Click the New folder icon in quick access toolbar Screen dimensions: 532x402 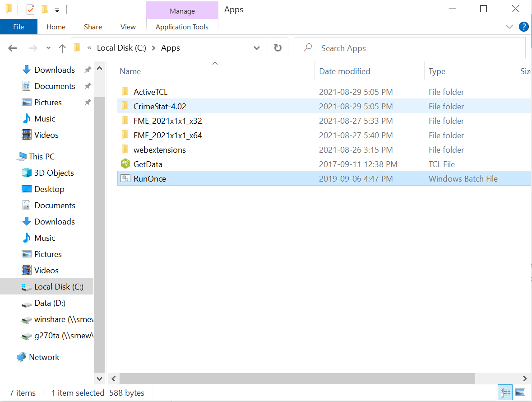(x=45, y=9)
